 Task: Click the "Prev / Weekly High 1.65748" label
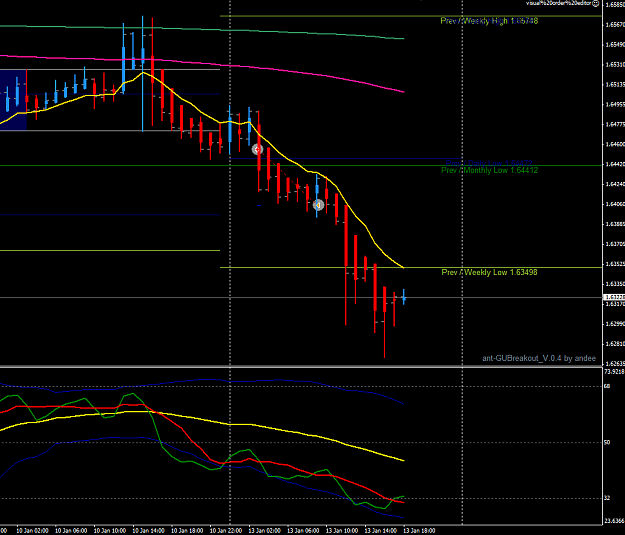(x=489, y=21)
